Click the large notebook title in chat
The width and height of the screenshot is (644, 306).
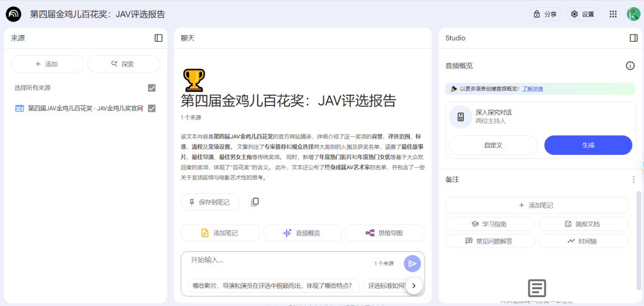(289, 101)
